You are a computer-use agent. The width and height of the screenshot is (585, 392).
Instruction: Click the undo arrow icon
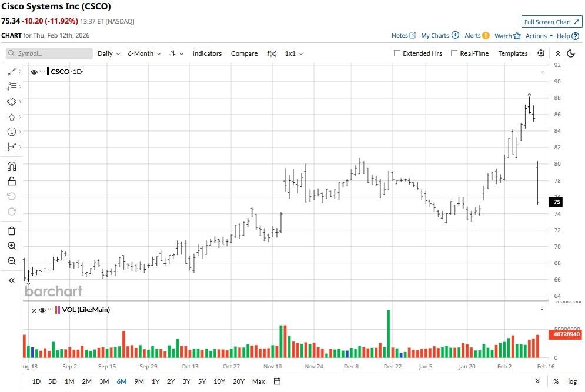[x=12, y=196]
